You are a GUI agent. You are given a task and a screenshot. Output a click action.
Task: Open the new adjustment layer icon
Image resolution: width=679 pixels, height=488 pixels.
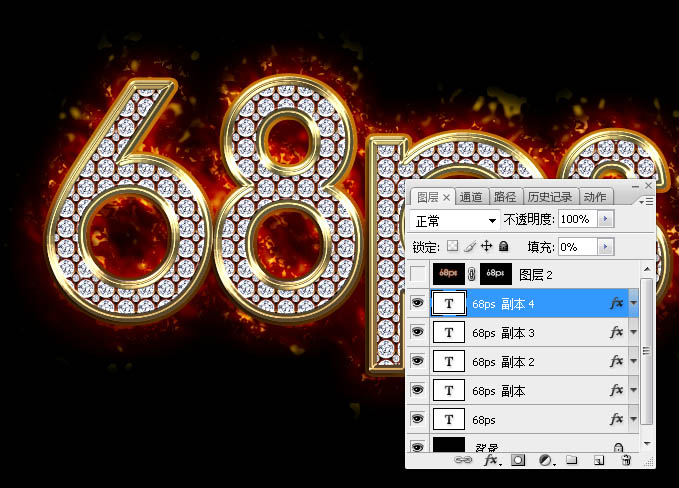(x=545, y=461)
